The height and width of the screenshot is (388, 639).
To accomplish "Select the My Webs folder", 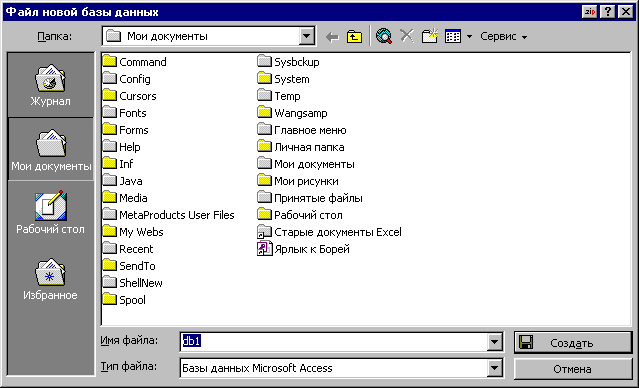I will point(133,232).
